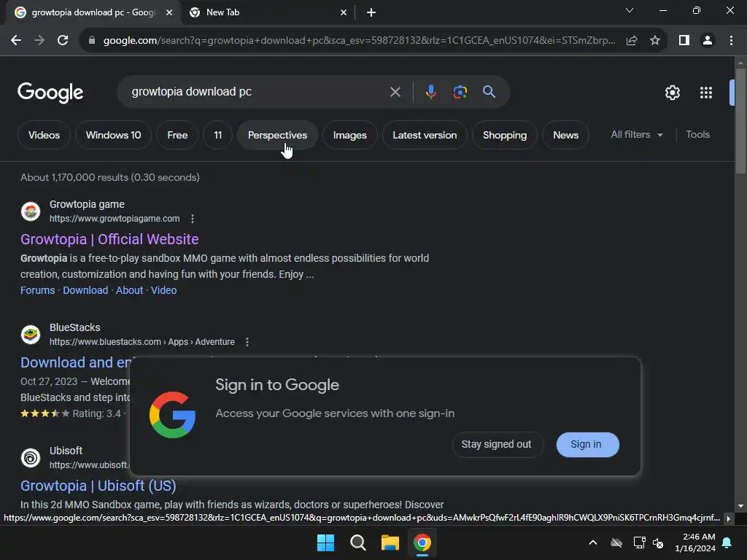Open the network status tray icon
The width and height of the screenshot is (747, 560).
point(639,542)
